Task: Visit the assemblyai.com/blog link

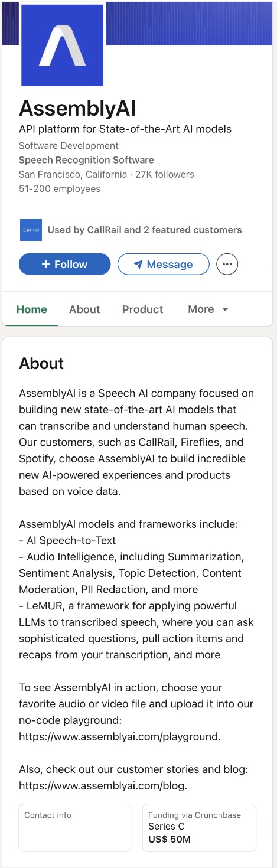Action: click(103, 785)
